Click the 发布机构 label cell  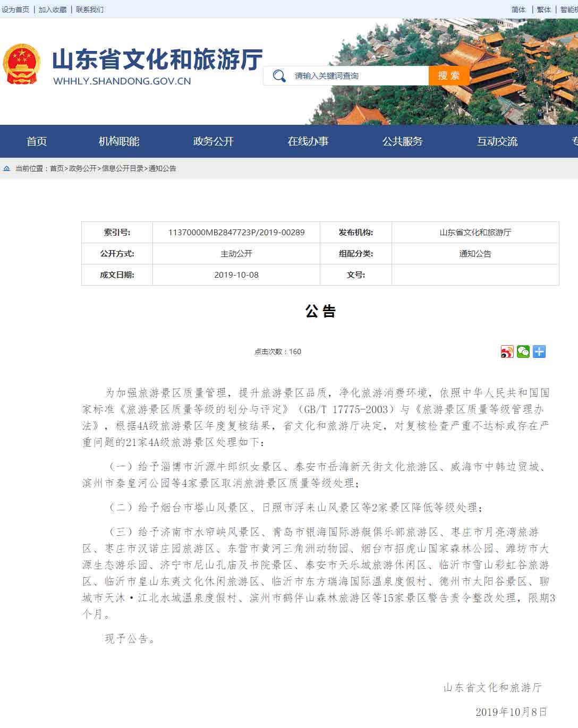[x=356, y=232]
